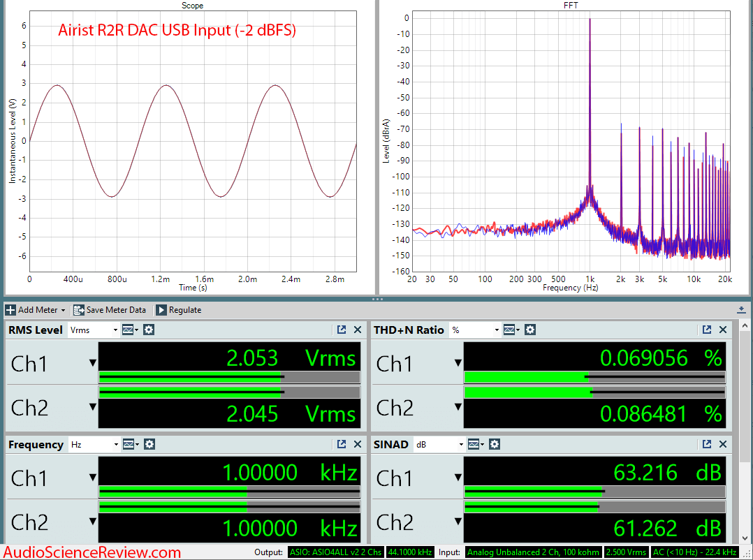
Task: Close the RMS Level meter
Action: coord(358,330)
